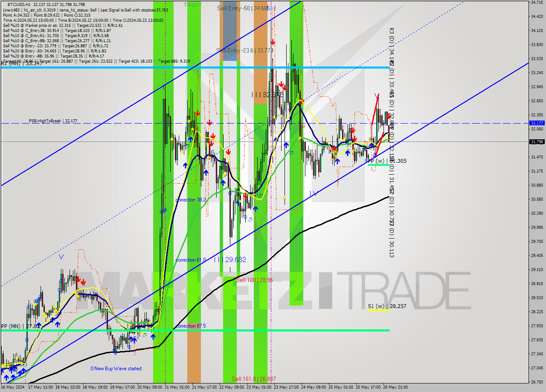This screenshot has height=392, width=546.
Task: Click the 26.750 price axis value
Action: (x=537, y=382)
